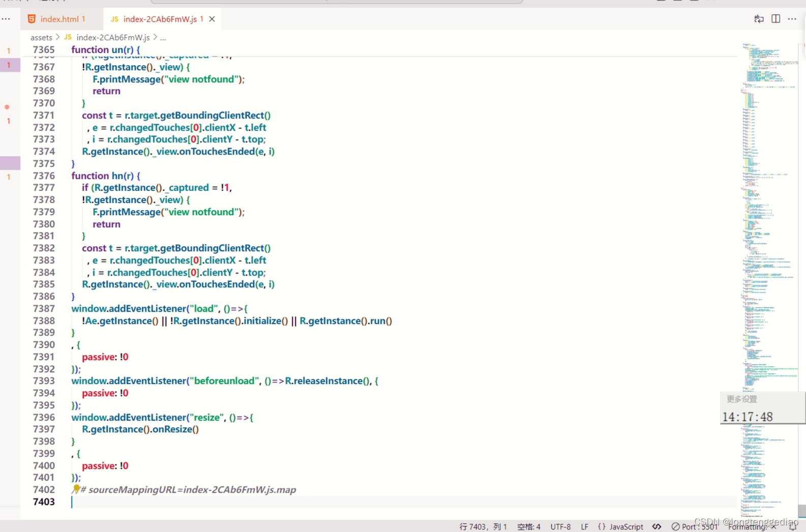Open notifications bell in status bar
The image size is (806, 532).
pyautogui.click(x=793, y=526)
